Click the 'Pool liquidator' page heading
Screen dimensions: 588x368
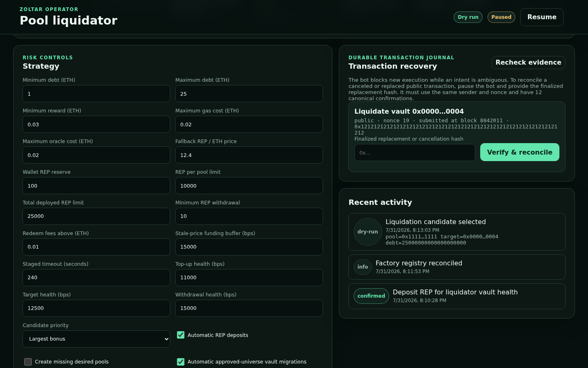69,20
